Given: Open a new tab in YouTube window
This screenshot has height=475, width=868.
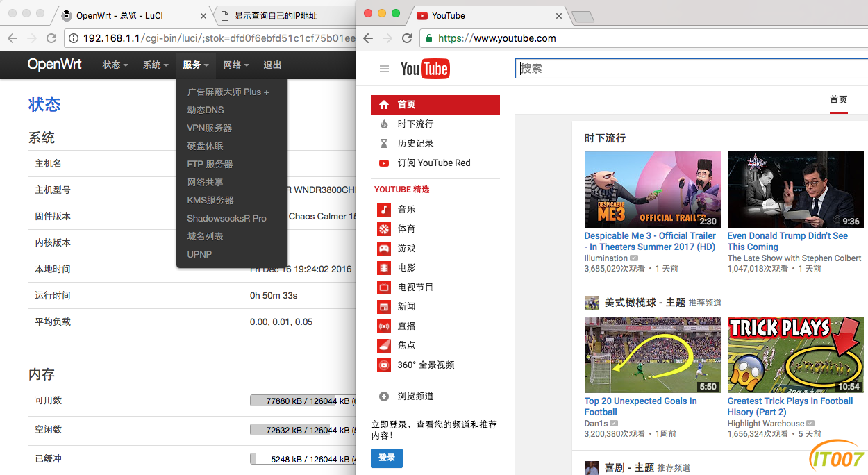Looking at the screenshot, I should pos(583,17).
